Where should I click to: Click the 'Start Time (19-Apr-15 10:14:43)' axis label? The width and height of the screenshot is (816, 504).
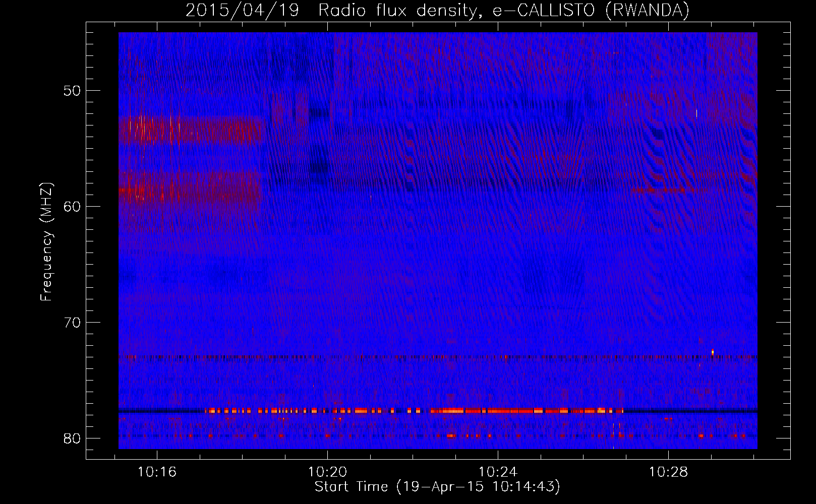(x=437, y=487)
